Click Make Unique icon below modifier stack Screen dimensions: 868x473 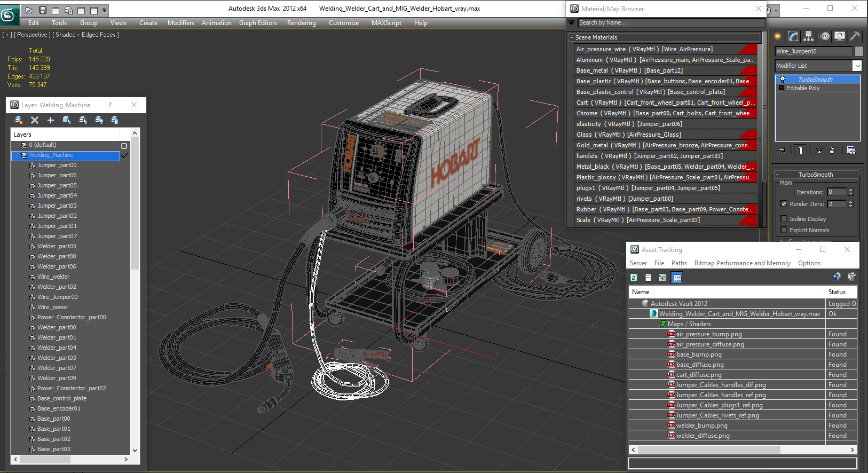coord(819,151)
